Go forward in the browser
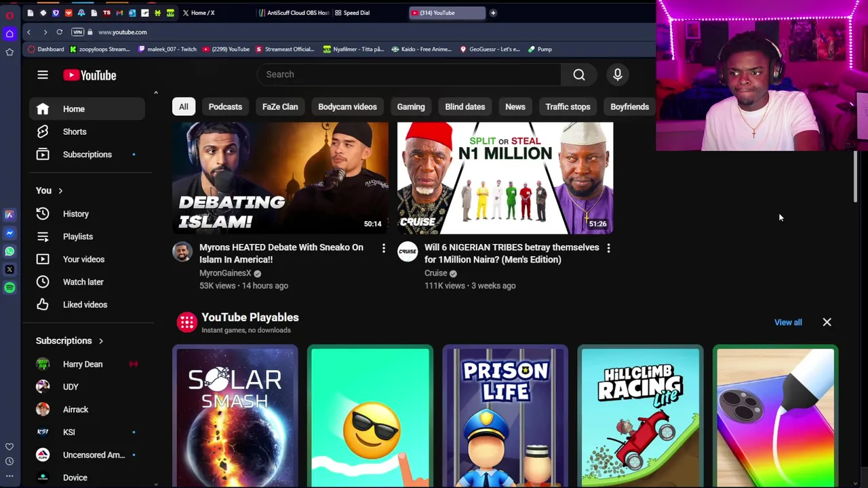Screen dimensions: 868x488 coord(45,32)
